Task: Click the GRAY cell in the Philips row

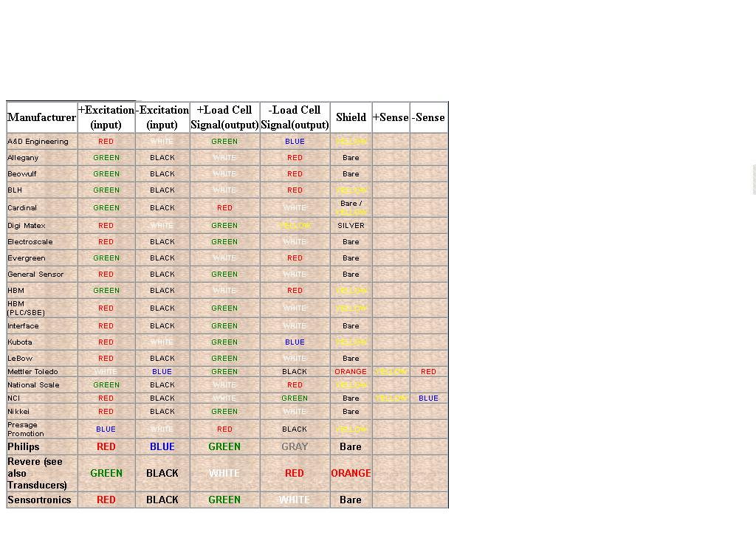Action: pyautogui.click(x=295, y=446)
